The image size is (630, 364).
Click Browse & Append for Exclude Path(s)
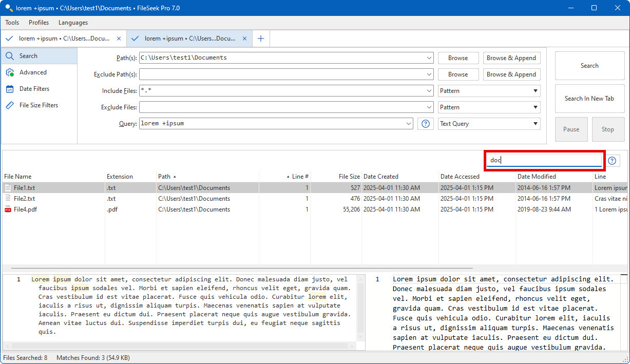(x=511, y=74)
